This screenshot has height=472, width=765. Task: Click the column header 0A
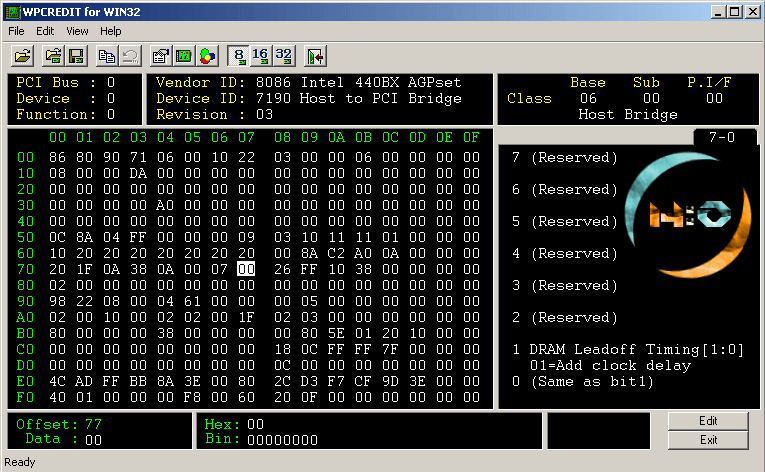(336, 138)
